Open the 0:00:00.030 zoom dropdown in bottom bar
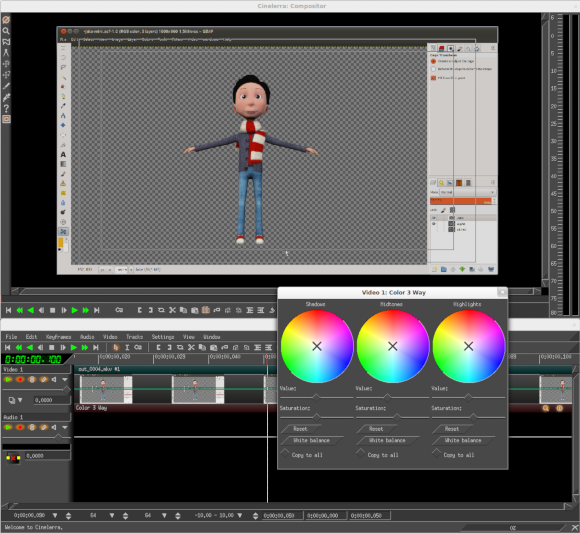The image size is (580, 533). [x=55, y=515]
